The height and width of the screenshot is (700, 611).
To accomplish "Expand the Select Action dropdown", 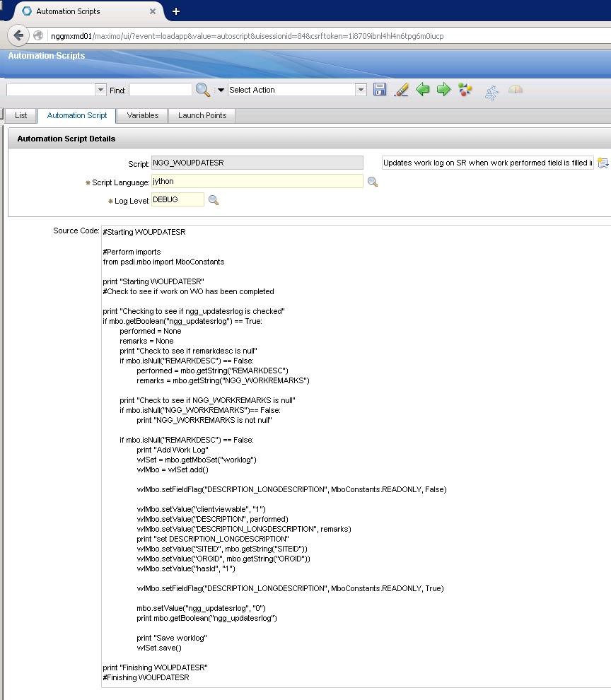I will (x=361, y=90).
